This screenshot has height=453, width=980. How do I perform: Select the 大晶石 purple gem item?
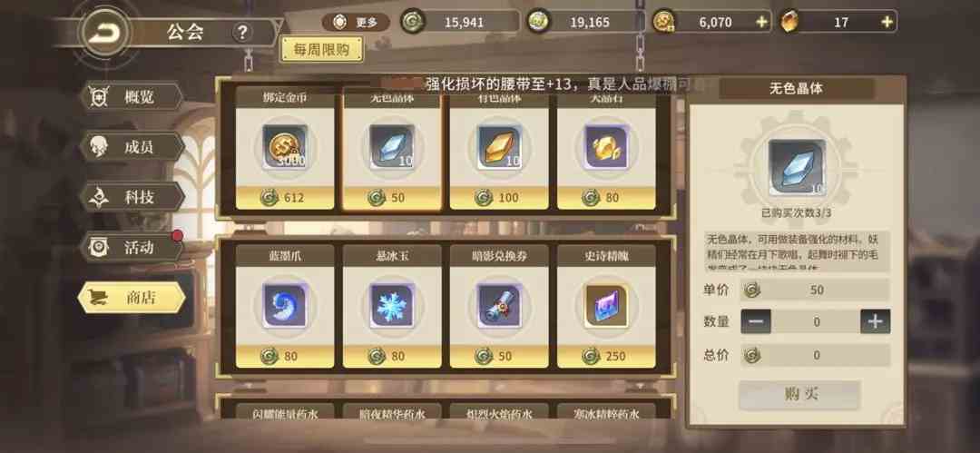pyautogui.click(x=605, y=147)
